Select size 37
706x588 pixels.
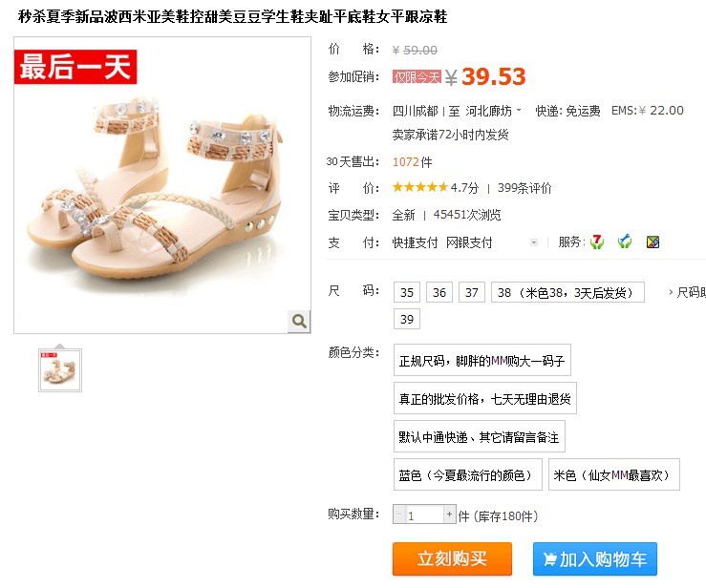(471, 292)
